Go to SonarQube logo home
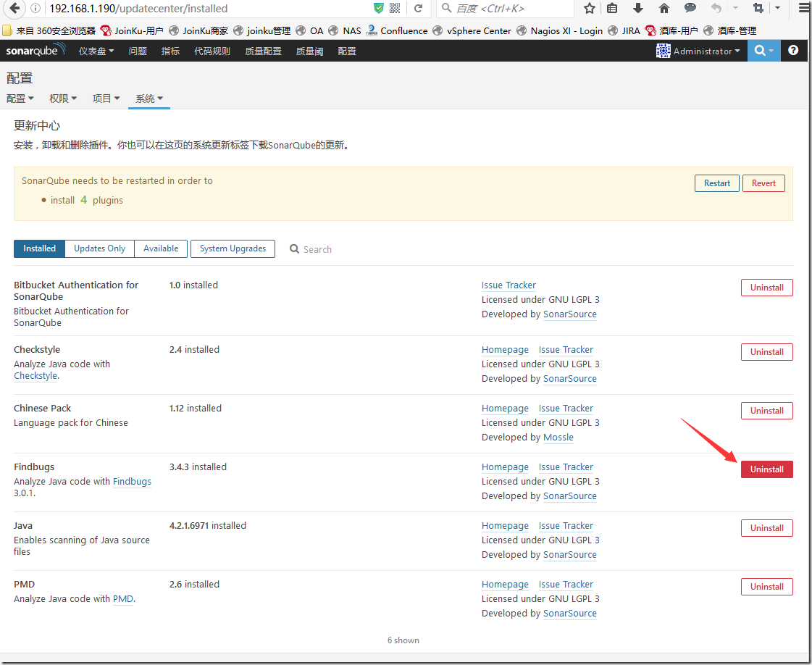 (x=35, y=50)
